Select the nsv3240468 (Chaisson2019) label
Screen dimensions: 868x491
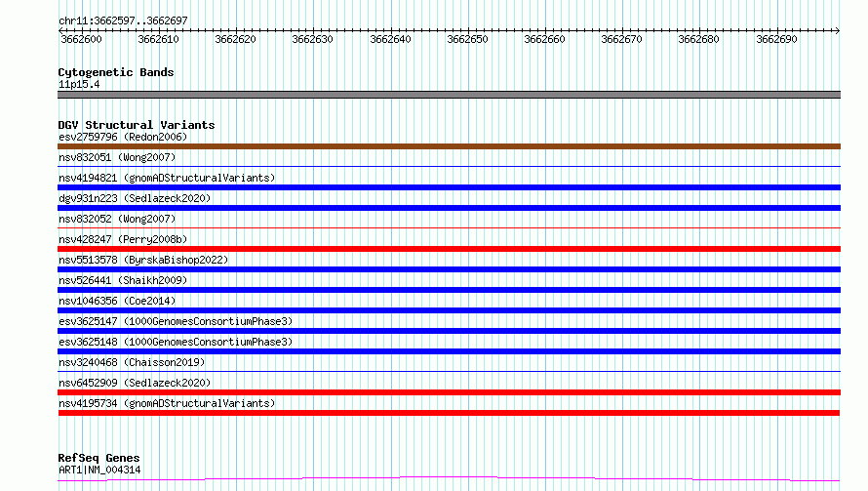click(132, 362)
